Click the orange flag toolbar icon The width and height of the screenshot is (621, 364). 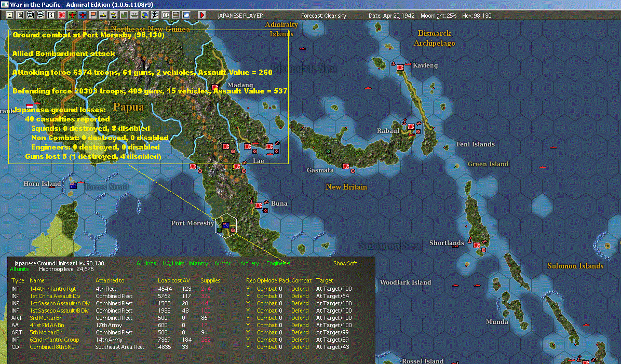[x=92, y=15]
